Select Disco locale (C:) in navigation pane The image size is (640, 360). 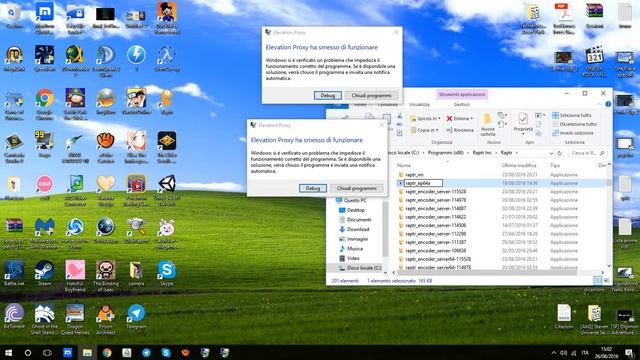[360, 268]
